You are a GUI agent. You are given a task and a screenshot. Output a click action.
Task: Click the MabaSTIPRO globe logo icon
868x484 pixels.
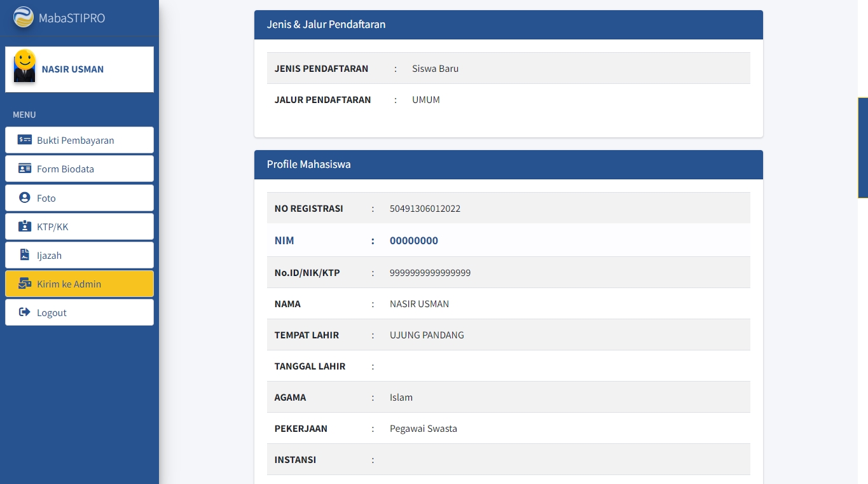point(24,18)
